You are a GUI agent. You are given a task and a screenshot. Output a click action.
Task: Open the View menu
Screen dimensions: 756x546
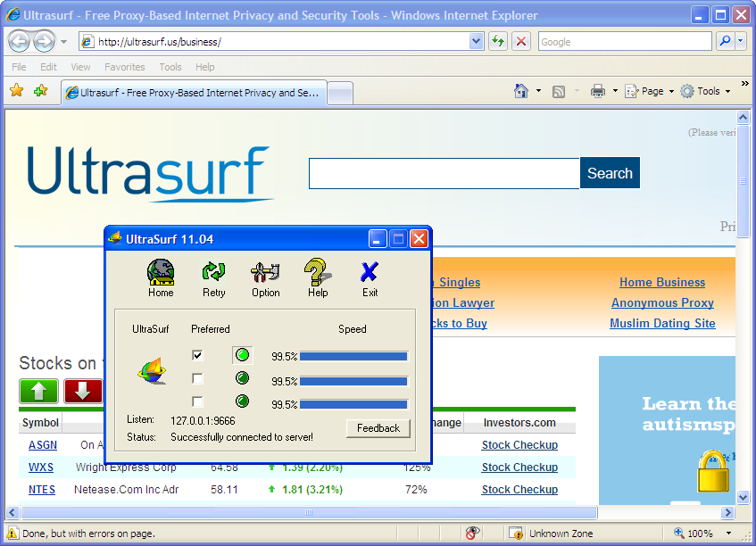click(x=80, y=67)
